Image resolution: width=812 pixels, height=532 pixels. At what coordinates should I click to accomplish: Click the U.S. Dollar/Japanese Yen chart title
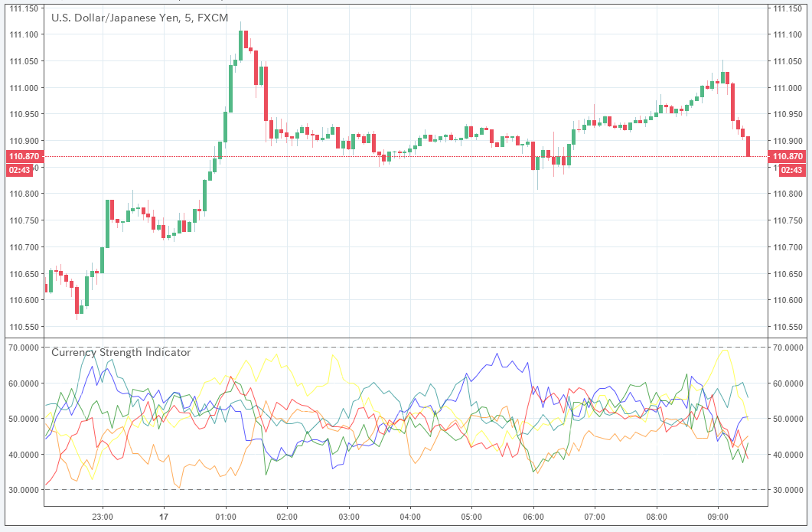pyautogui.click(x=139, y=18)
